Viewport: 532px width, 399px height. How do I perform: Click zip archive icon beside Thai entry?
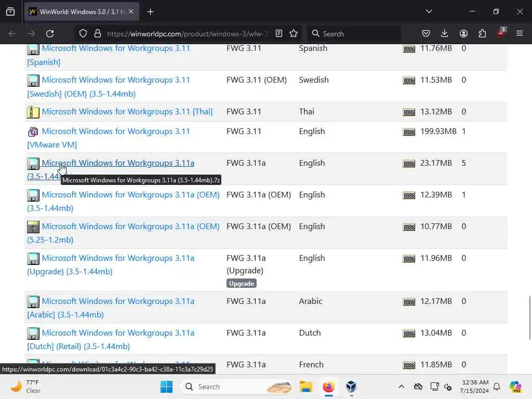[33, 112]
